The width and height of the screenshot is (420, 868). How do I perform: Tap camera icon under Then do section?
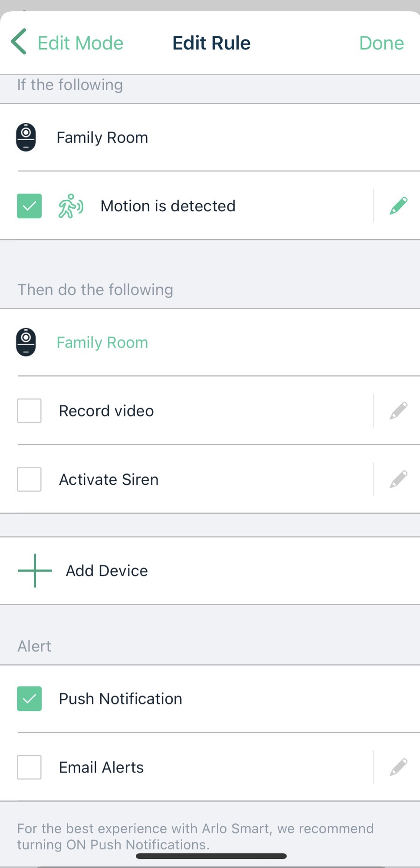(x=26, y=342)
